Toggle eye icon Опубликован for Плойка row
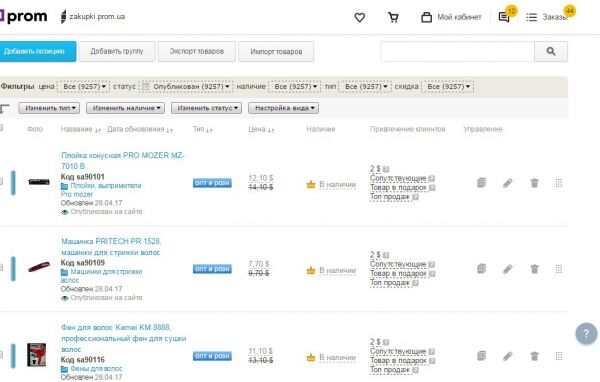The width and height of the screenshot is (600, 382). pos(64,212)
